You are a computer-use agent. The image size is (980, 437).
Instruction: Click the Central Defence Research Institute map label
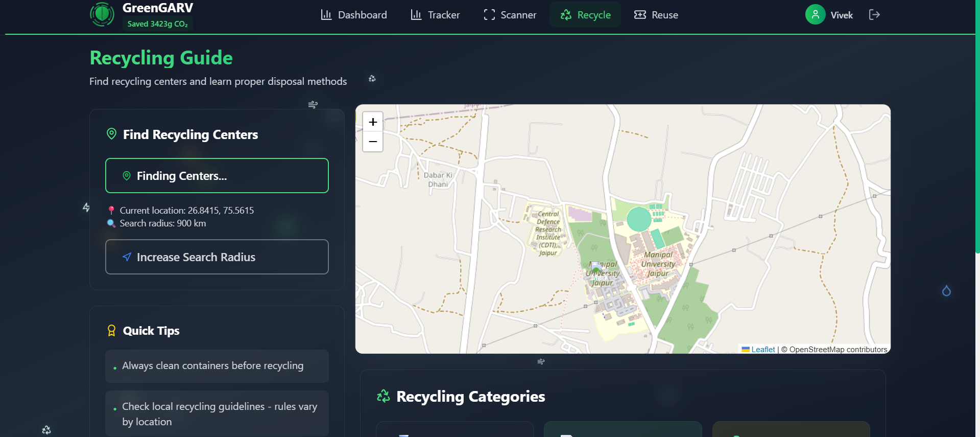(x=548, y=234)
